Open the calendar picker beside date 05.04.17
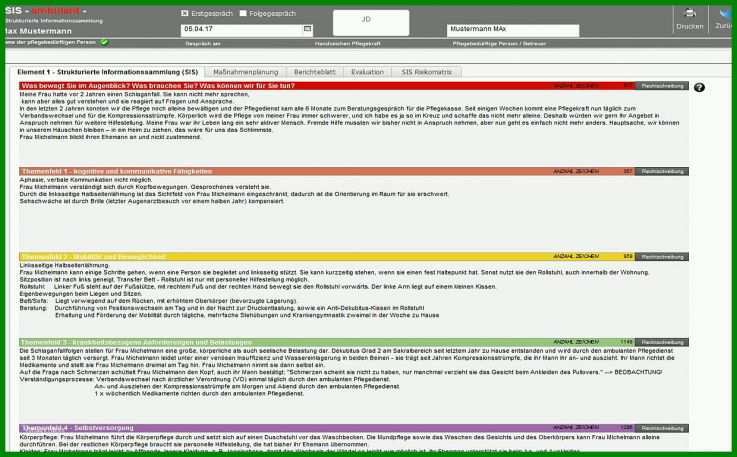This screenshot has height=457, width=737. (307, 29)
